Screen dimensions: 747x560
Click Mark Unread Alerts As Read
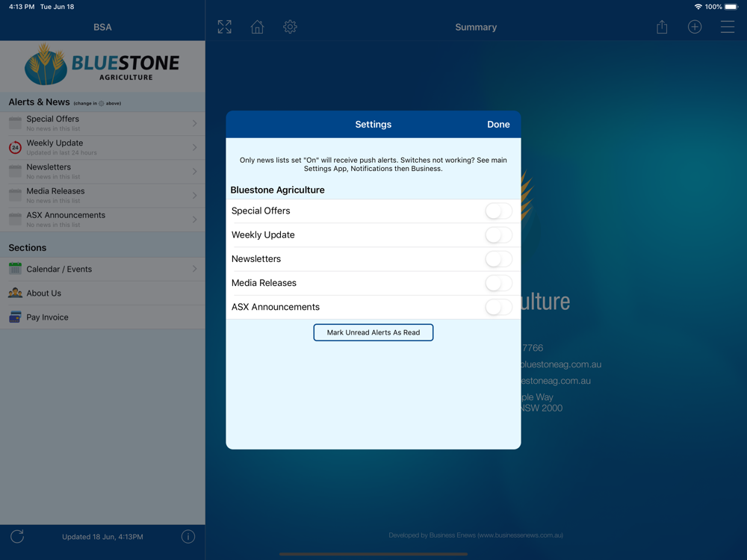point(373,332)
